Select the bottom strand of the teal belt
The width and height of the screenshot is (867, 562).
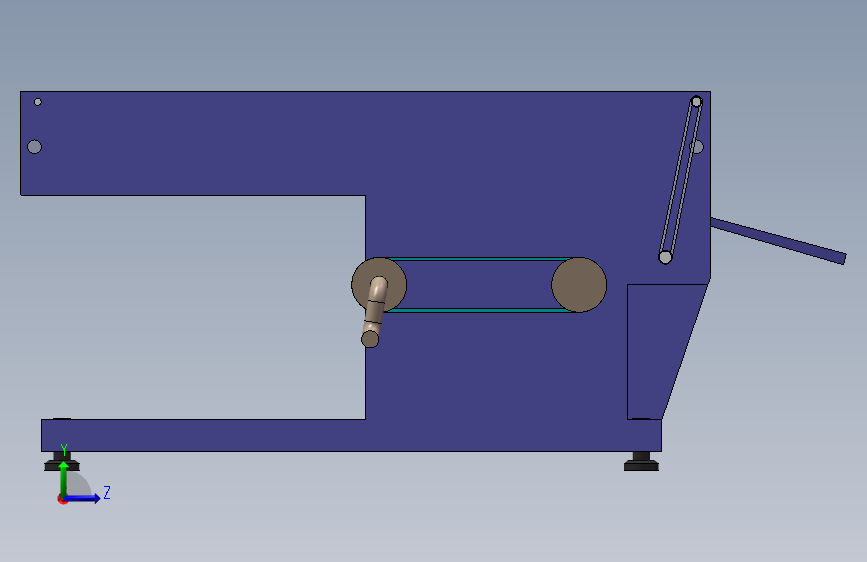(x=479, y=310)
